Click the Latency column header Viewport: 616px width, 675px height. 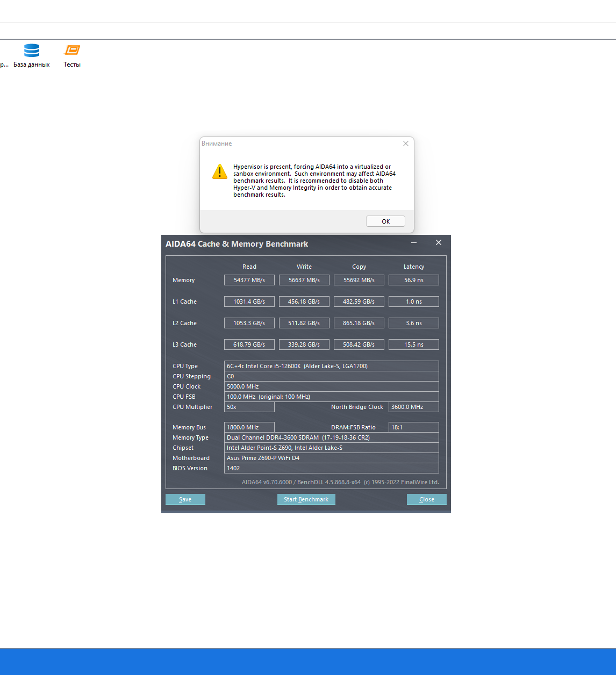(414, 267)
